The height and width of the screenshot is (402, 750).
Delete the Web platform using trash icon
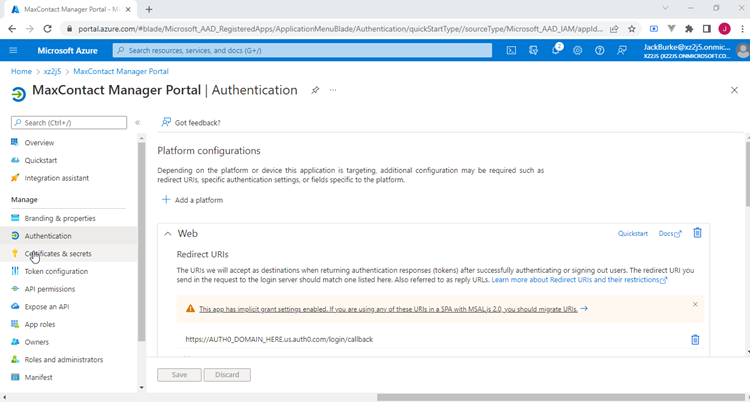[x=697, y=233]
